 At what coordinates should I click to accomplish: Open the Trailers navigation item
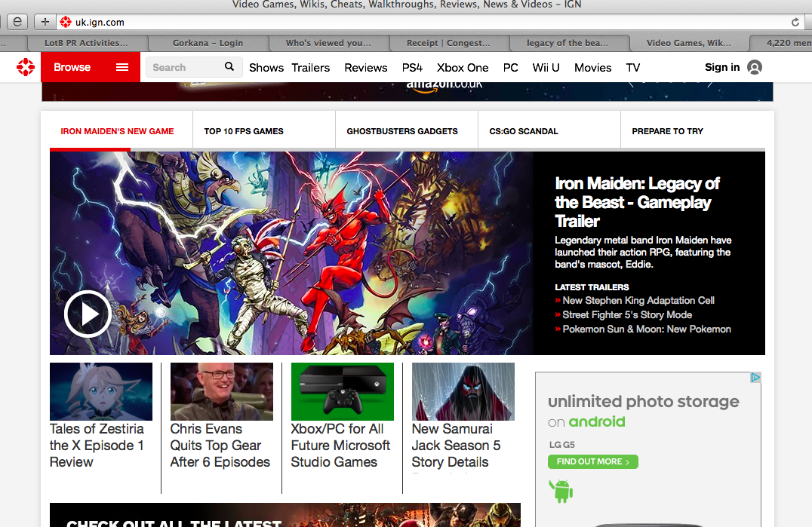[311, 68]
